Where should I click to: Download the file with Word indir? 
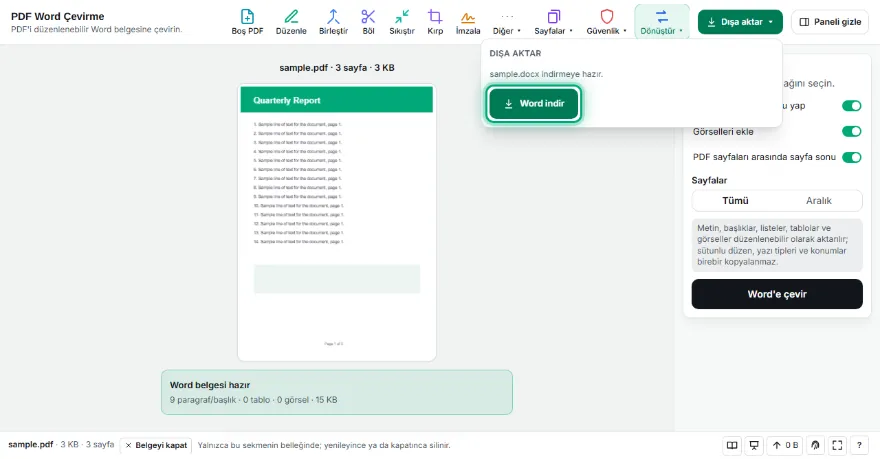point(533,103)
